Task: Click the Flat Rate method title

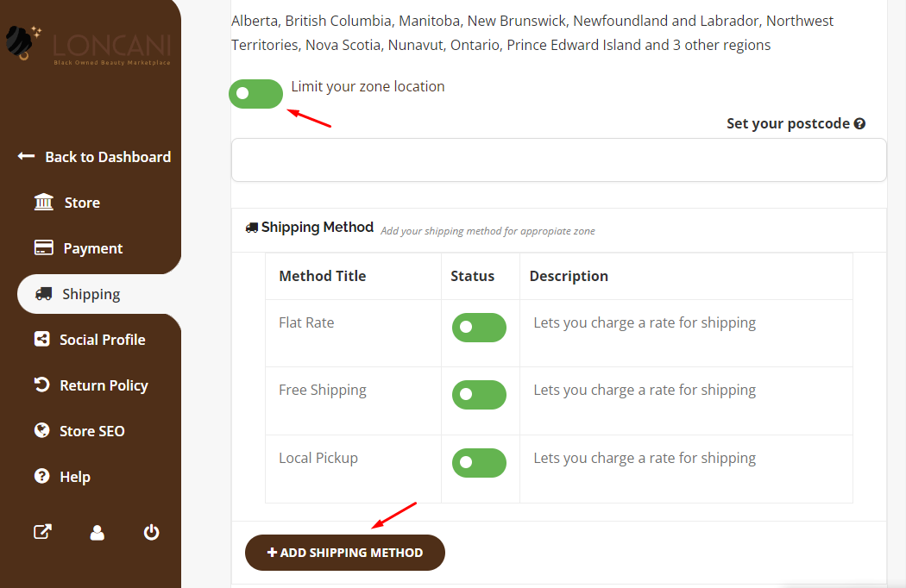Action: pyautogui.click(x=306, y=322)
